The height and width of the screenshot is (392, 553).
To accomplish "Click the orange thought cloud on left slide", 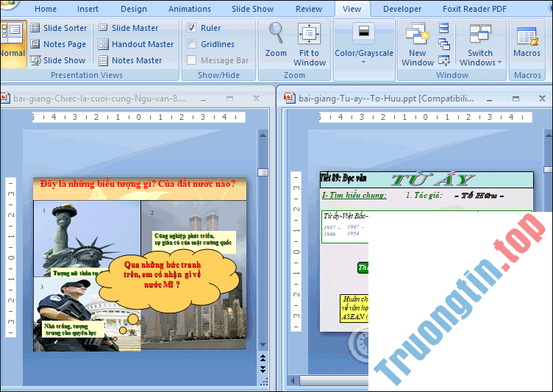I will 167,281.
